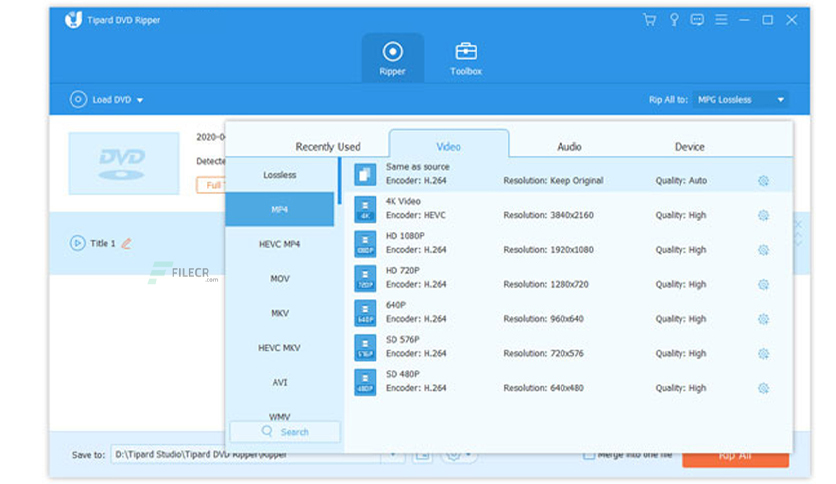The image size is (836, 484).
Task: Open the hamburger menu icon
Action: click(721, 20)
